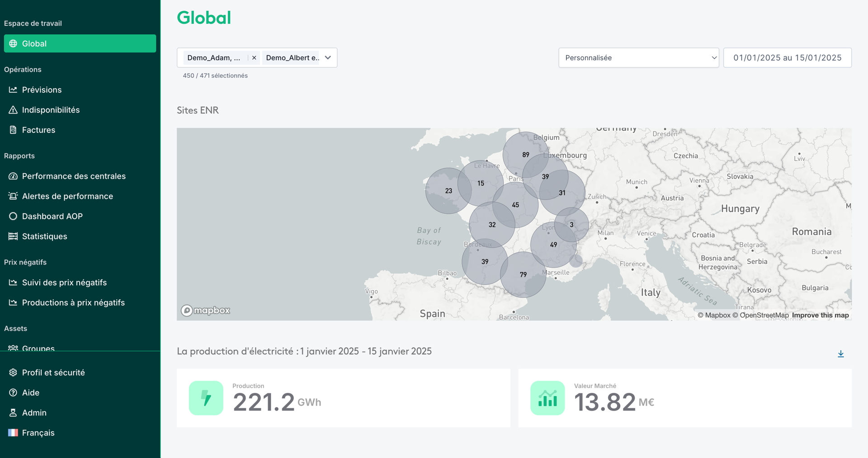Select the map cluster labeled 32
868x458 pixels.
pos(492,225)
